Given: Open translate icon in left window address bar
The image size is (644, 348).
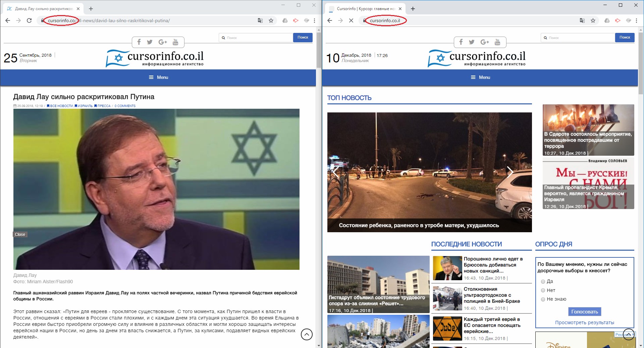Looking at the screenshot, I should click(260, 20).
